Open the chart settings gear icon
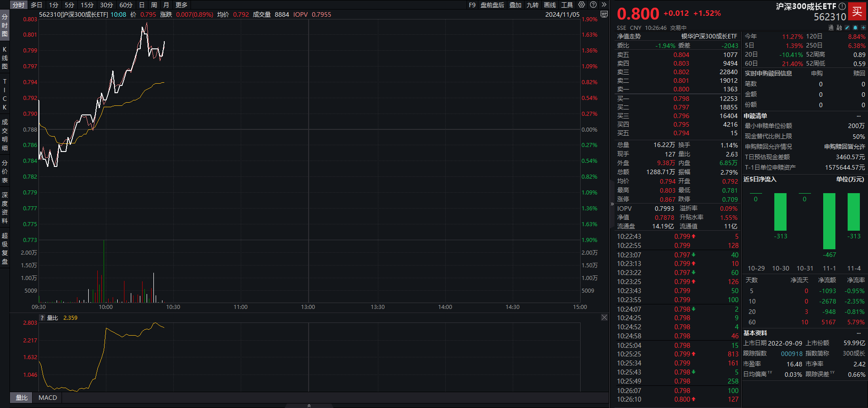Image resolution: width=868 pixels, height=408 pixels. [x=582, y=5]
